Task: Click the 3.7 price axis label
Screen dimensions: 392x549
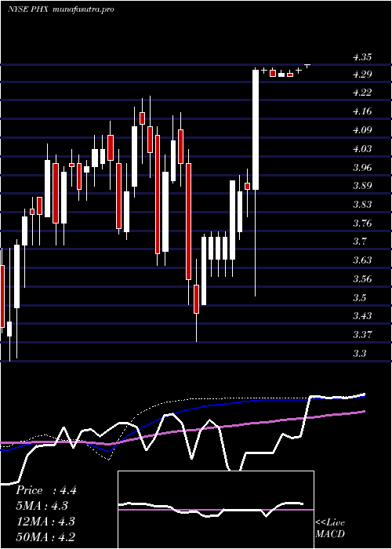Action: pyautogui.click(x=359, y=242)
